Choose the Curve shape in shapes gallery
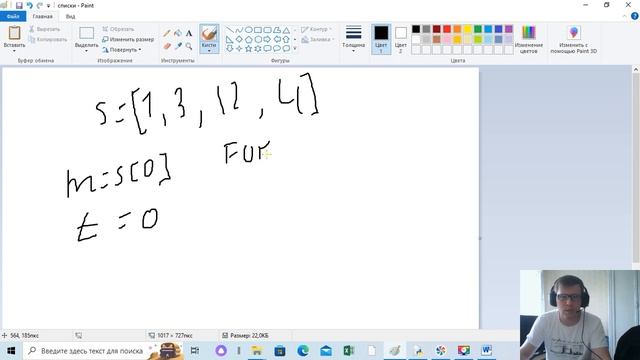 click(239, 30)
